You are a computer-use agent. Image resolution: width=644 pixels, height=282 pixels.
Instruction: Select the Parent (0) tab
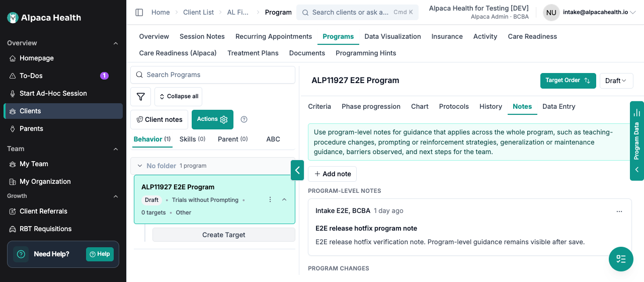coord(232,139)
